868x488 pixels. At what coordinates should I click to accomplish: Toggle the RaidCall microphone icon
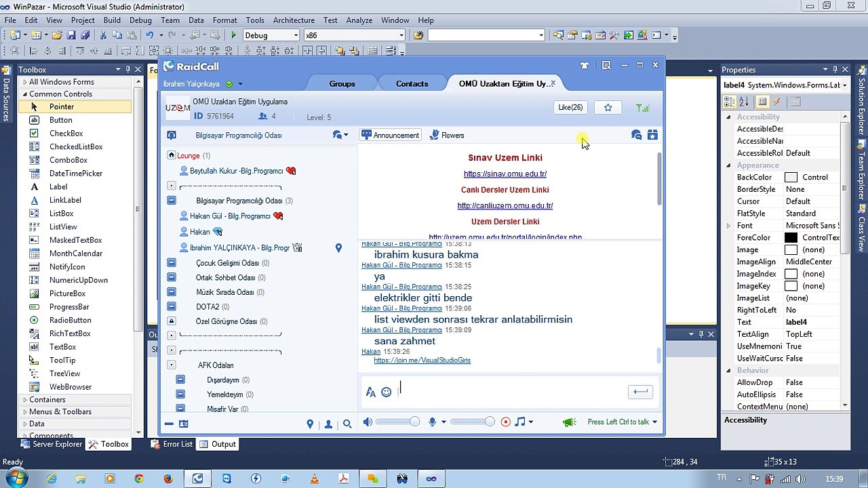point(432,422)
